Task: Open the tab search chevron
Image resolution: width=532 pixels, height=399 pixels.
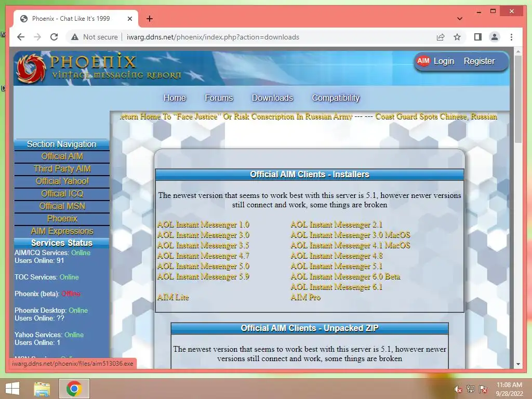Action: pos(460,19)
